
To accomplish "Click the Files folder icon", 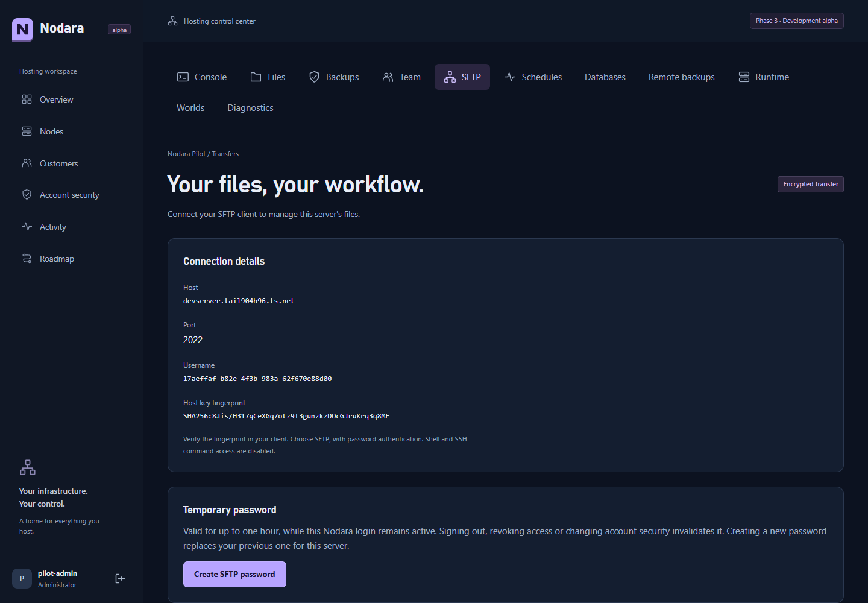I will click(x=256, y=77).
